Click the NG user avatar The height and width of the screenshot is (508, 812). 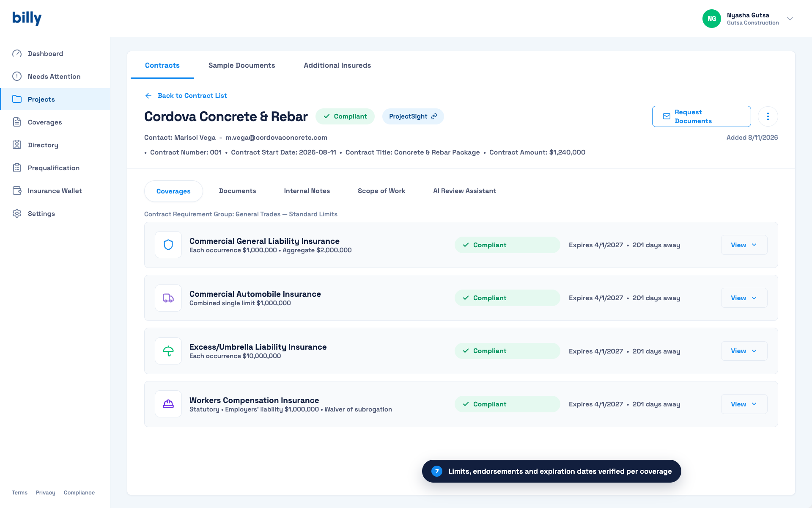coord(712,19)
